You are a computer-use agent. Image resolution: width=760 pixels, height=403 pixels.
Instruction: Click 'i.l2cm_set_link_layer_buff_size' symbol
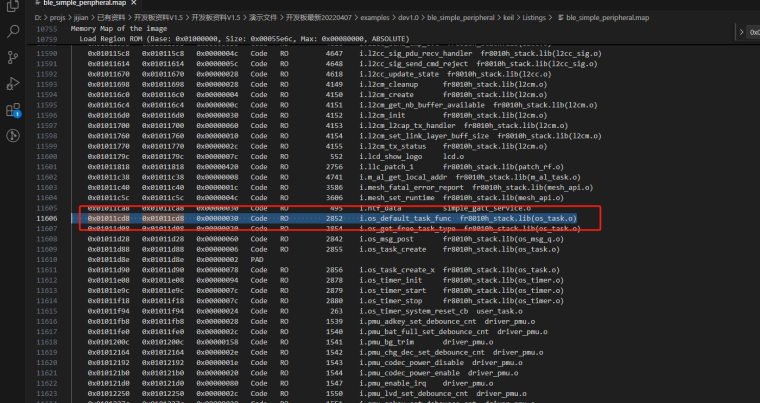(424, 136)
